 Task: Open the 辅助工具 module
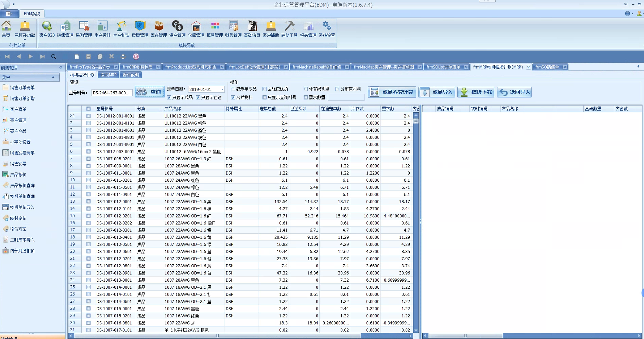click(289, 29)
